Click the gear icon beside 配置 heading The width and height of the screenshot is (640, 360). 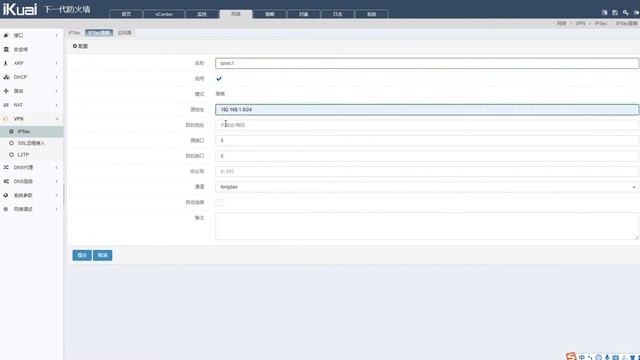(75, 46)
